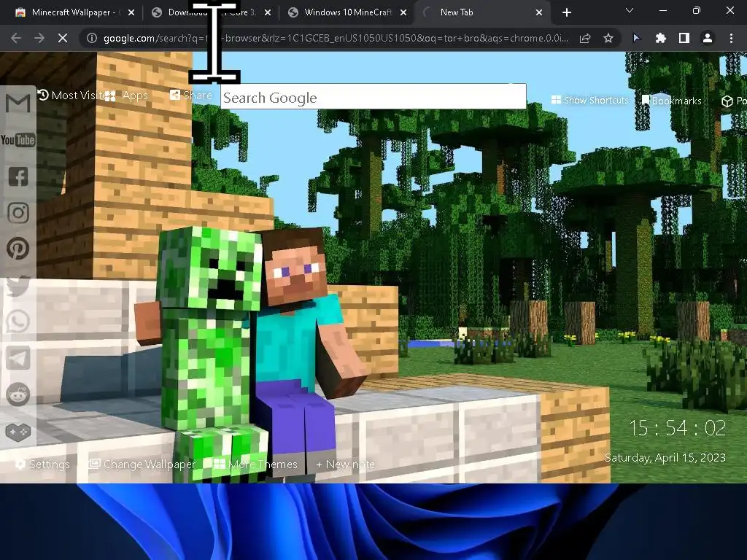Open the Gmail icon in the sidebar

point(18,104)
